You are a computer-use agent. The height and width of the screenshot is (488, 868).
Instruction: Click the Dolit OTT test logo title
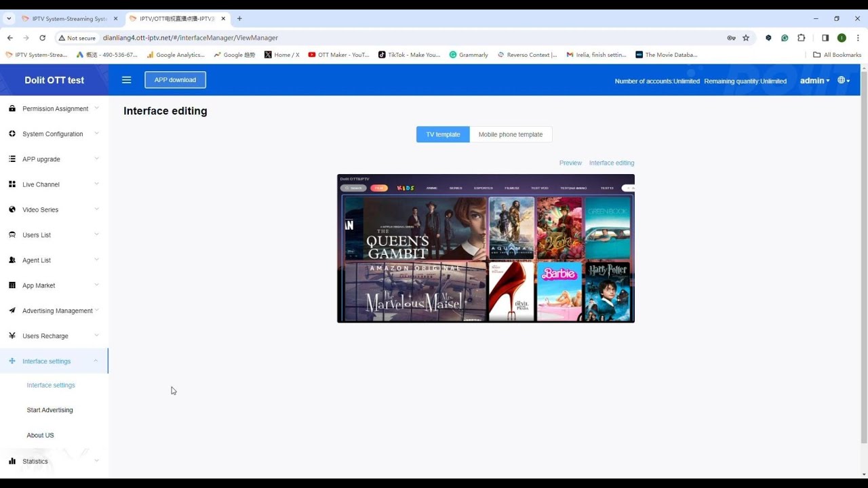pos(54,80)
